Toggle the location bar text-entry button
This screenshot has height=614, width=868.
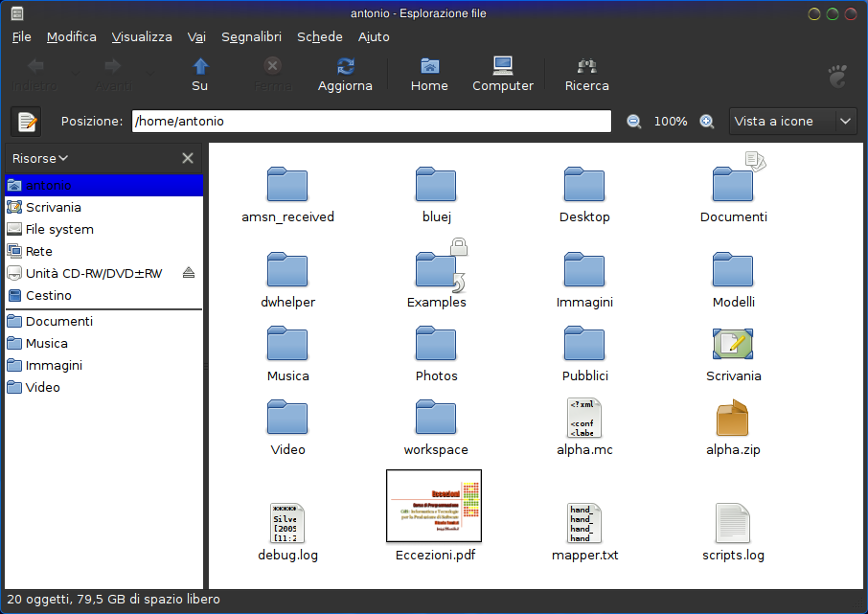(x=26, y=122)
